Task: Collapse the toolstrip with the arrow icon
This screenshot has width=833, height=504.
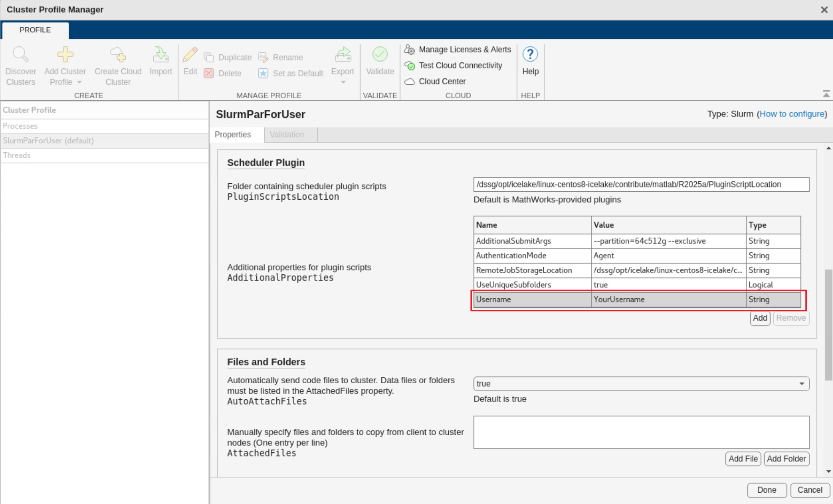Action: [x=826, y=94]
